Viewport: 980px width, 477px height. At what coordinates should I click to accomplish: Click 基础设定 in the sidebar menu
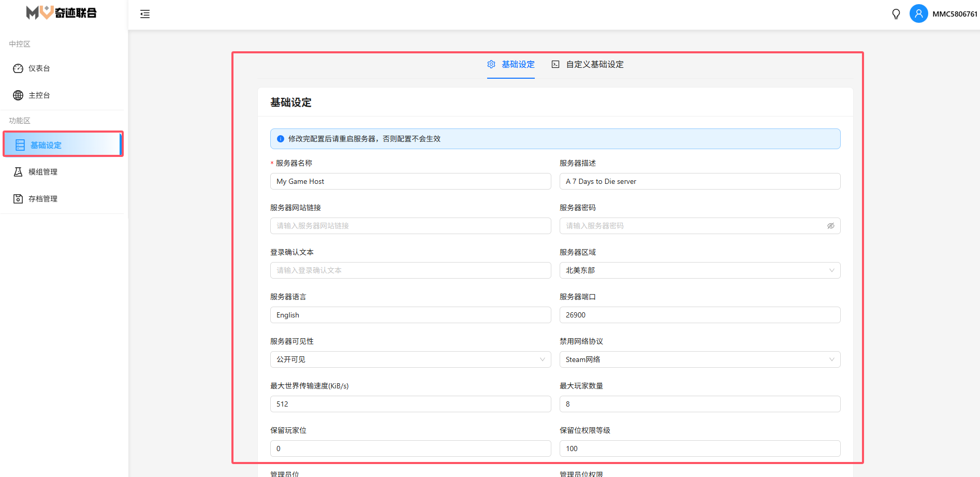pyautogui.click(x=46, y=145)
